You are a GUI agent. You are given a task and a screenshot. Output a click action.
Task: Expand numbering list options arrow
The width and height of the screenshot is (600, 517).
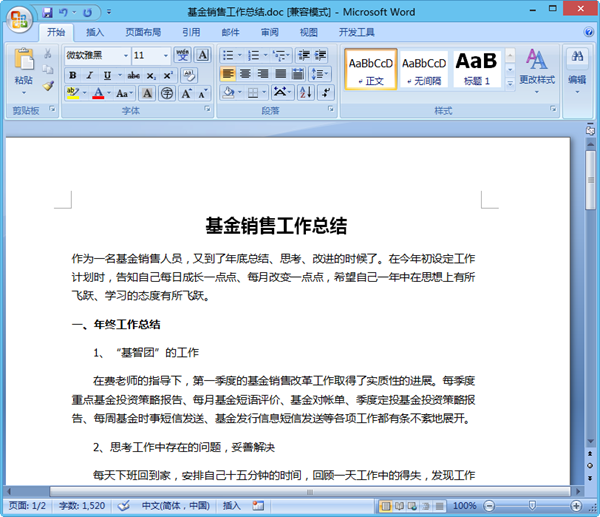click(265, 55)
